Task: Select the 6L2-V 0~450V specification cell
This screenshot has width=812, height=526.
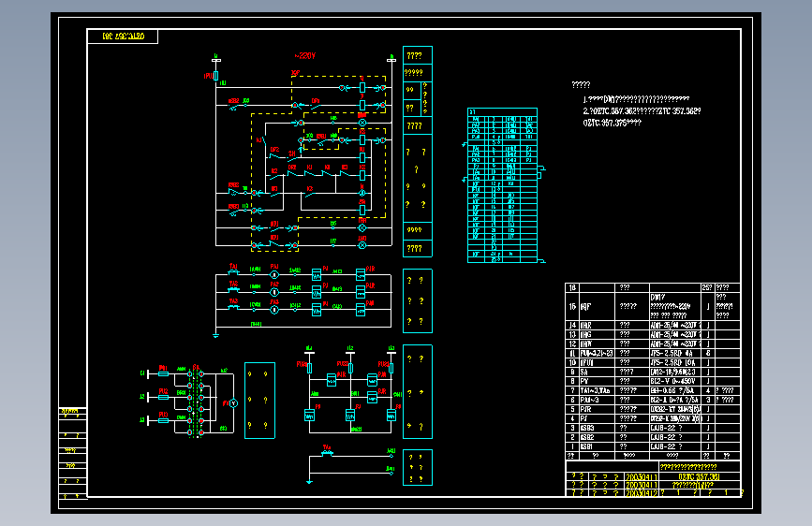Action: [674, 381]
